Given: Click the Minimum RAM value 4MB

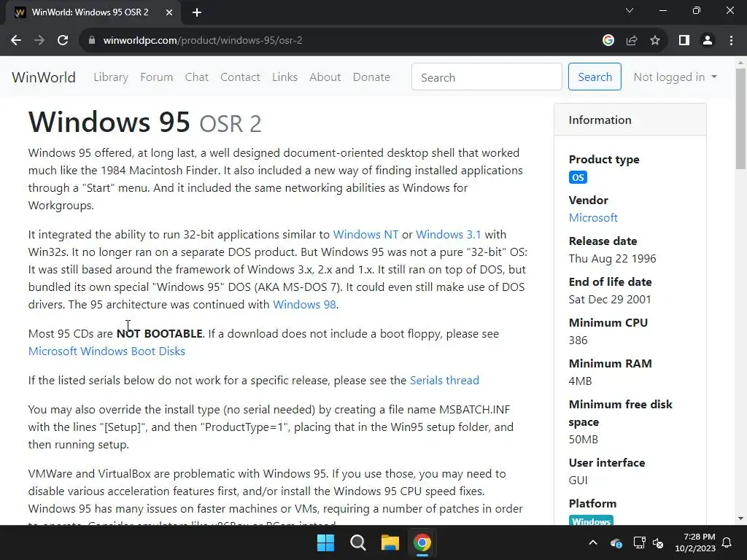Looking at the screenshot, I should [x=580, y=381].
